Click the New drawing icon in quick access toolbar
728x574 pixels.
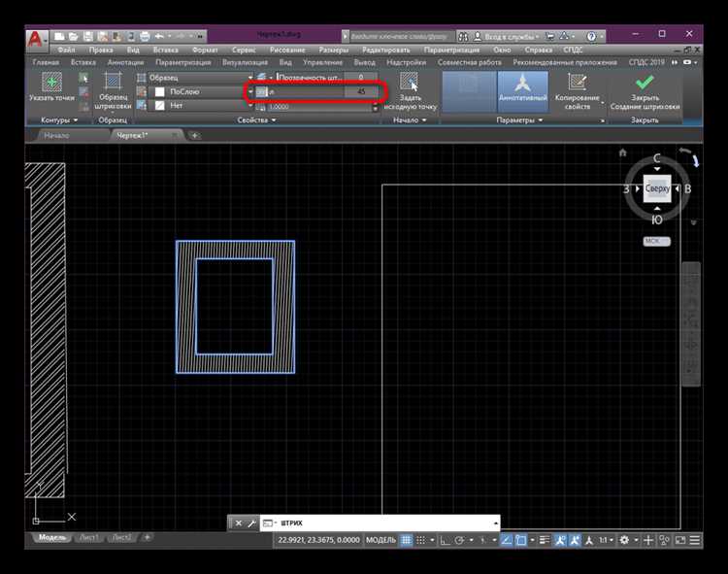[59, 36]
